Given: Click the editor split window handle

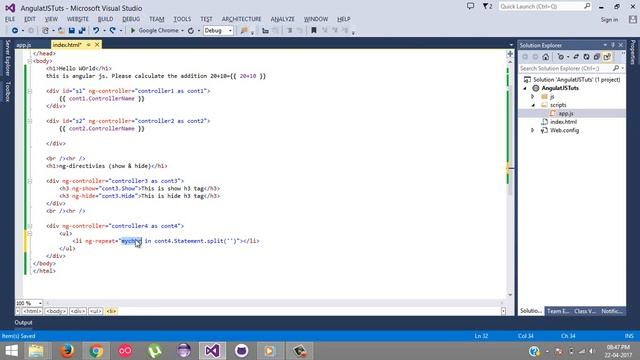Looking at the screenshot, I should 510,54.
